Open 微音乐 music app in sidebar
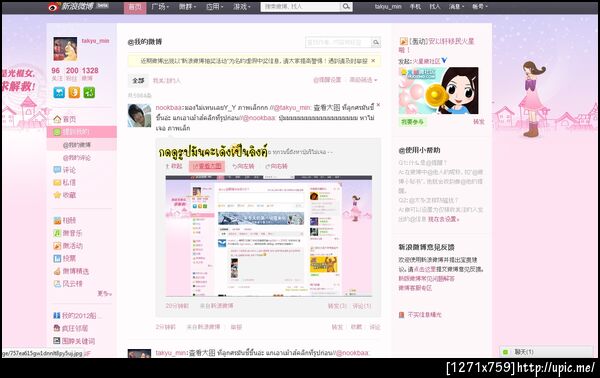Viewport: 600px width, 378px height. (67, 233)
